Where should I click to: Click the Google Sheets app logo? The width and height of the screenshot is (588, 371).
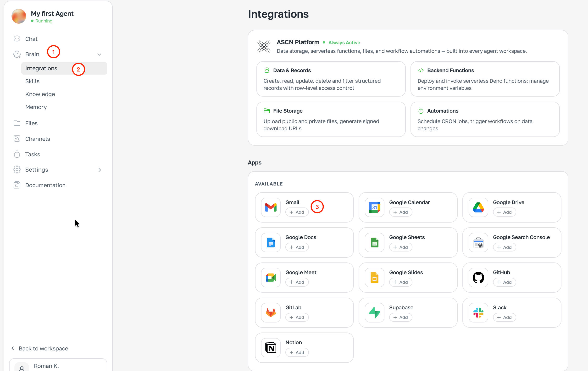point(375,243)
